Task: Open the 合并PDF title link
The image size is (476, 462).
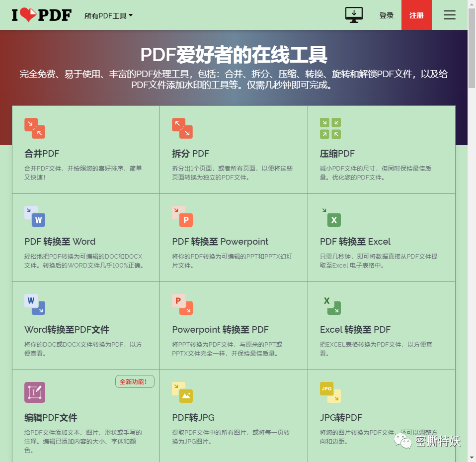Action: [42, 153]
